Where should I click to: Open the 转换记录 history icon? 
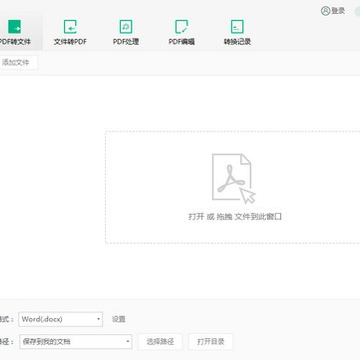point(237,27)
